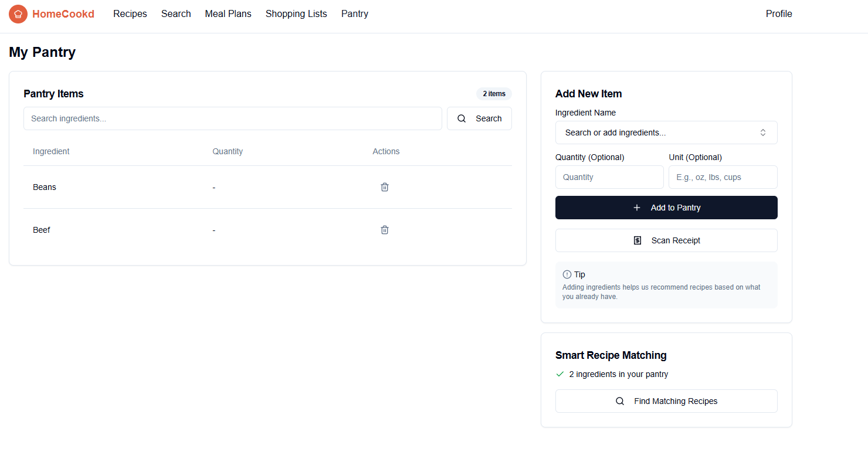Click the Tip info icon
Viewport: 868px width, 472px height.
567,274
